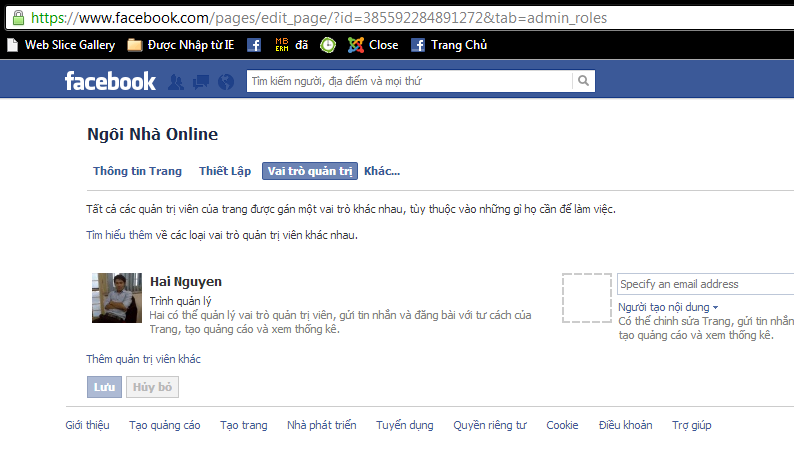Open the friend requests icon
Viewport: 794px width, 455px height.
point(176,81)
